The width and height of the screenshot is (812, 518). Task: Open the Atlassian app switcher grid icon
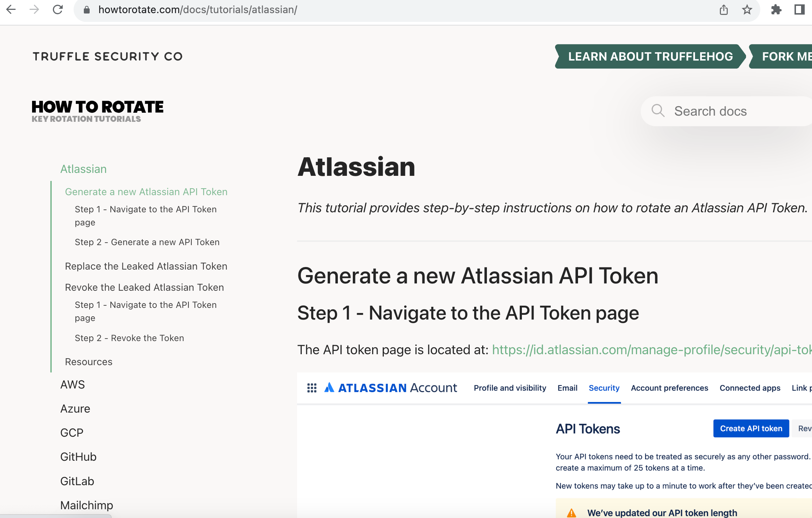pos(312,388)
